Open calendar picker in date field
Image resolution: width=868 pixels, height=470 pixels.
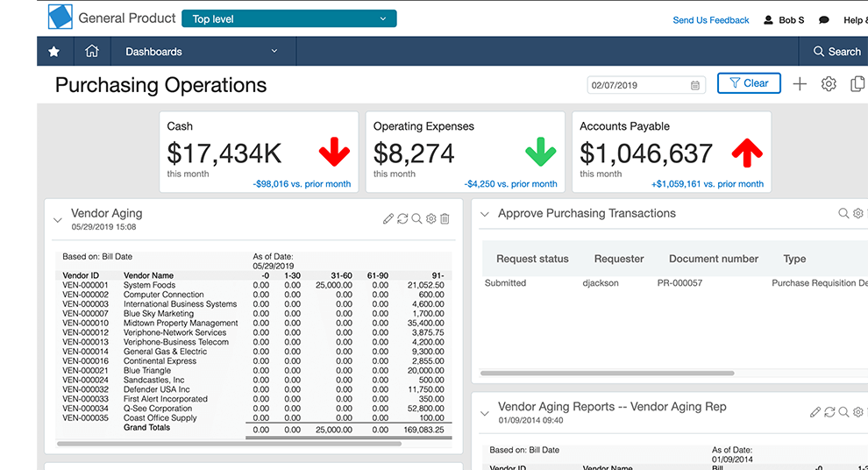(x=694, y=85)
